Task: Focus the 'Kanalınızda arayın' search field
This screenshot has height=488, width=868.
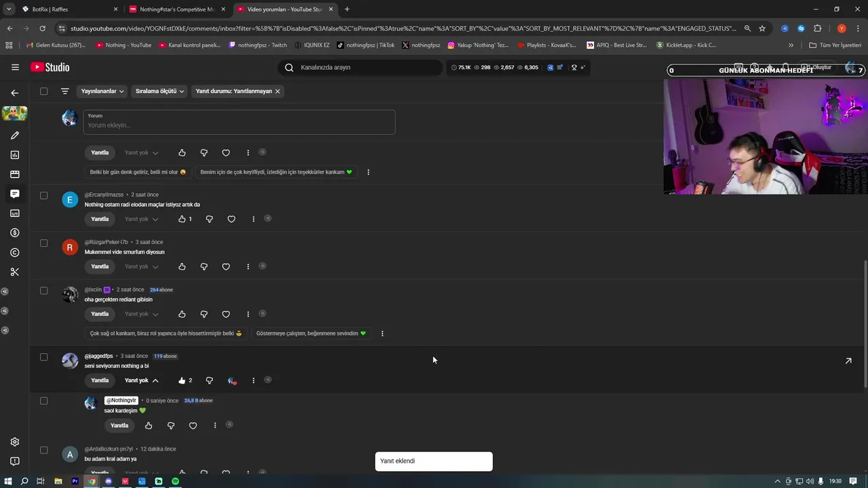Action: click(x=359, y=67)
